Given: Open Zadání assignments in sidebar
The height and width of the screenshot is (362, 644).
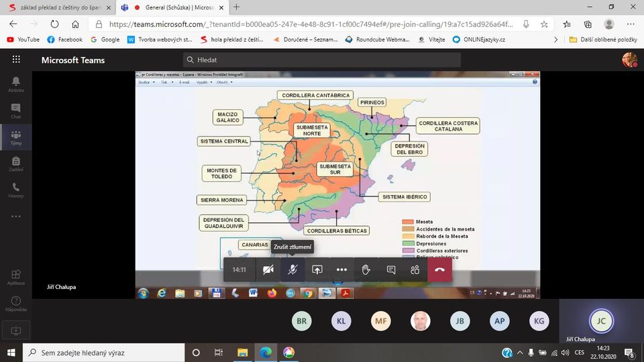Looking at the screenshot, I should [x=15, y=164].
